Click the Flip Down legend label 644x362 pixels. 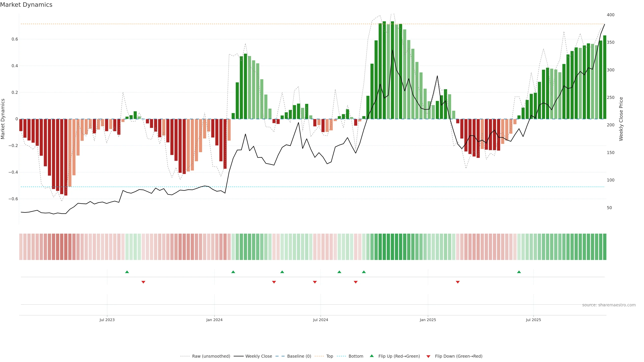point(459,356)
